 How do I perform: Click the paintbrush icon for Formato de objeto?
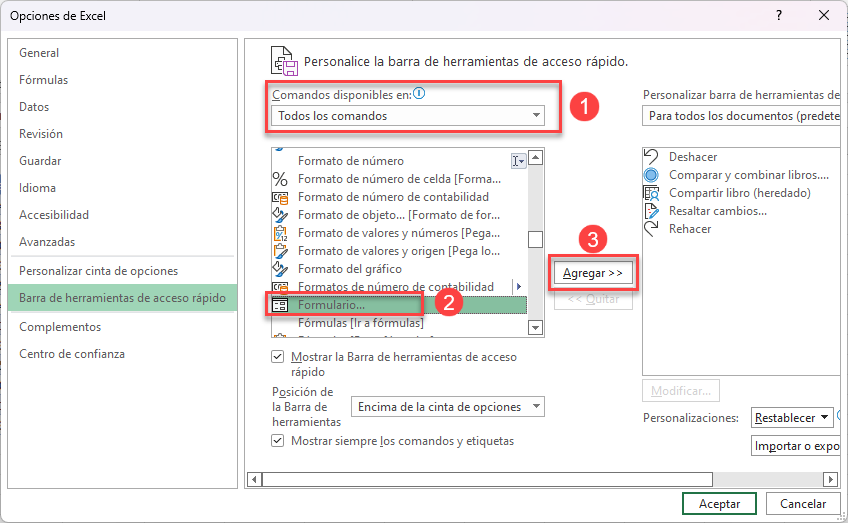(x=280, y=215)
